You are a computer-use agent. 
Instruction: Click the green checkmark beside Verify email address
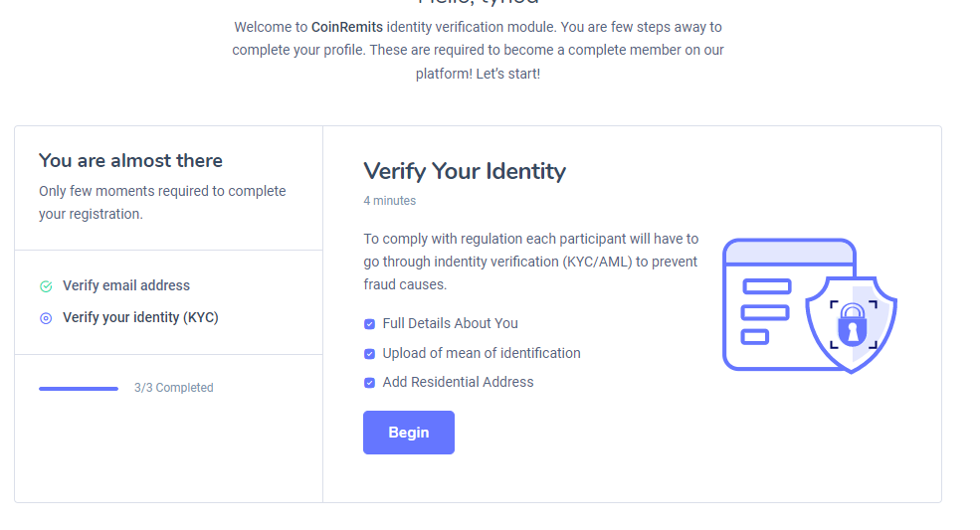(46, 286)
